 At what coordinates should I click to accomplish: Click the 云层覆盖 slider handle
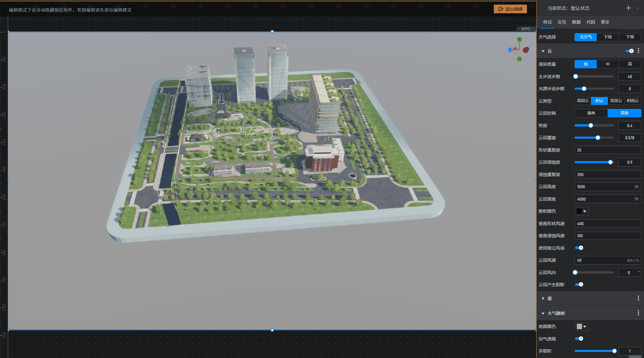click(x=598, y=138)
